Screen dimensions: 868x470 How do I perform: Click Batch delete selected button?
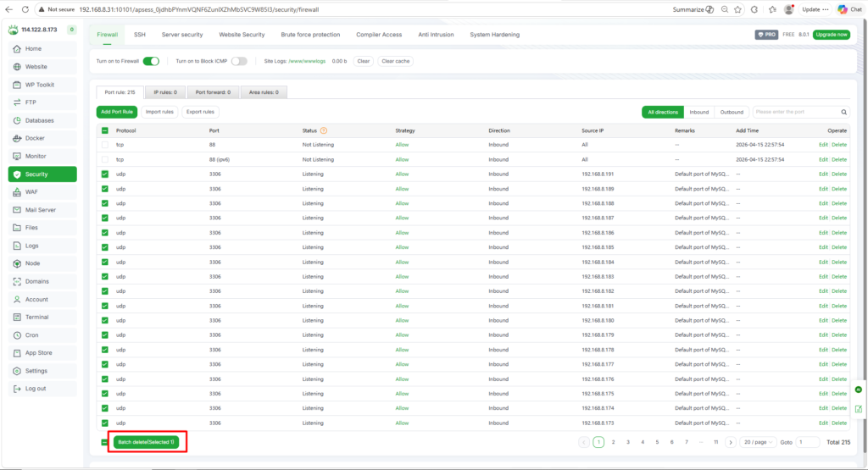(146, 442)
